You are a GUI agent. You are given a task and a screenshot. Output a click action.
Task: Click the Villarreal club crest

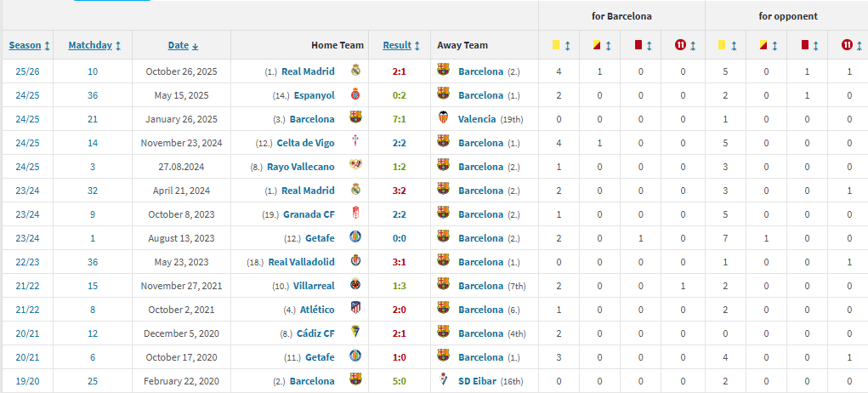coord(355,286)
